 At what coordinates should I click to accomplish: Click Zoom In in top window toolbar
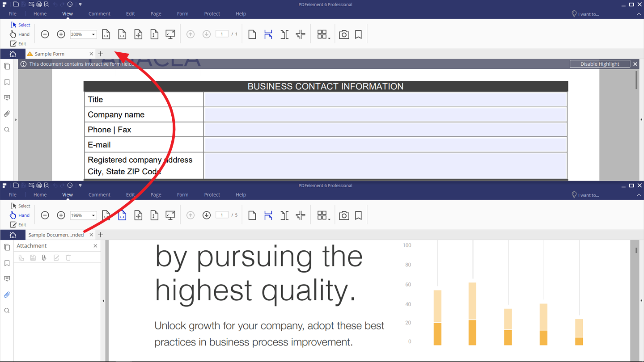coord(61,34)
